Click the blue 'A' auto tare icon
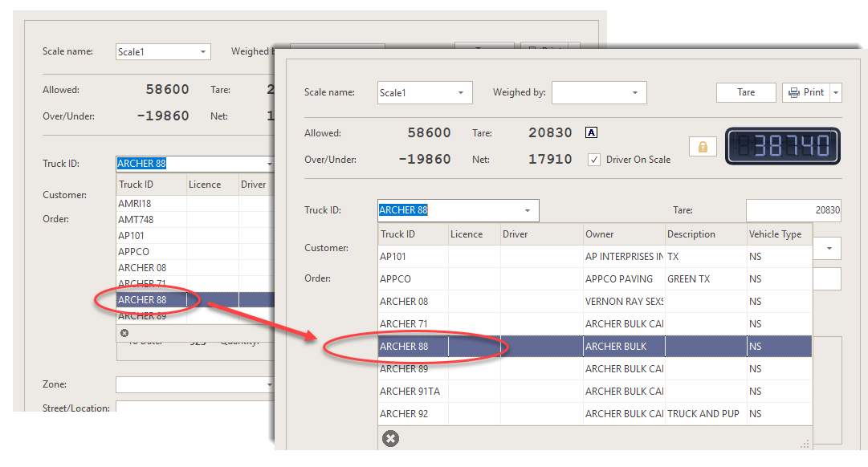868x467 pixels. 592,133
